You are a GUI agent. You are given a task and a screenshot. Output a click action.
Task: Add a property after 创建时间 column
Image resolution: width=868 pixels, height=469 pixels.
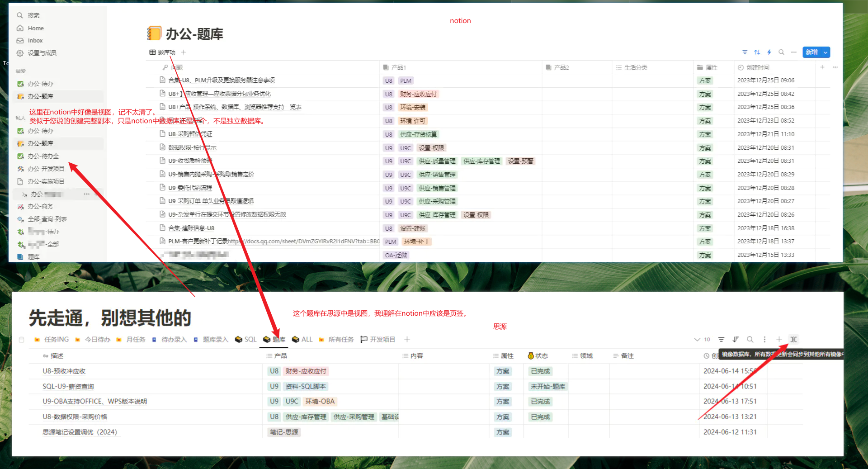[x=822, y=67]
